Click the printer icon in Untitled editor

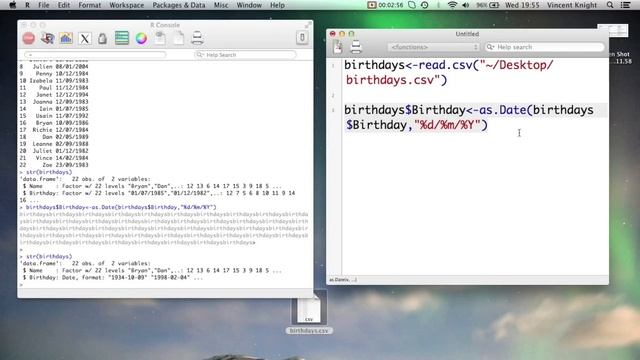[x=356, y=47]
